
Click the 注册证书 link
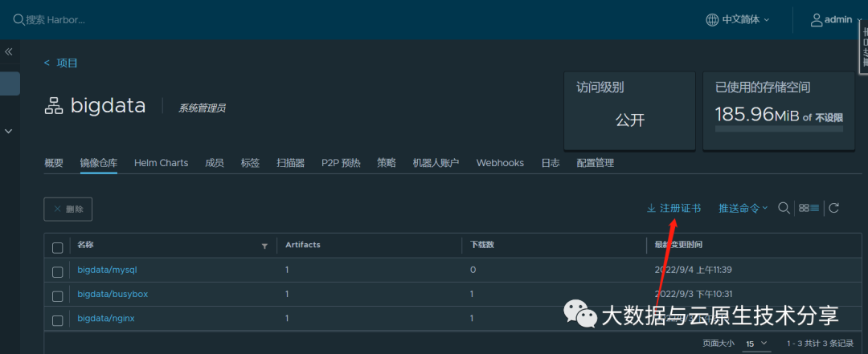681,209
